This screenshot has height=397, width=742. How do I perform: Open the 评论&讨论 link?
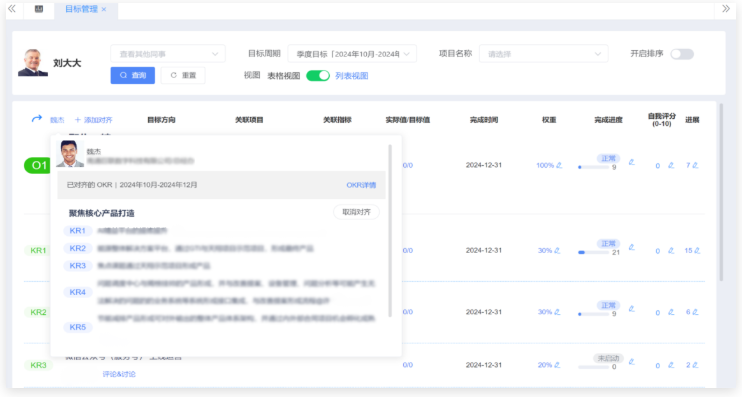[x=119, y=374]
